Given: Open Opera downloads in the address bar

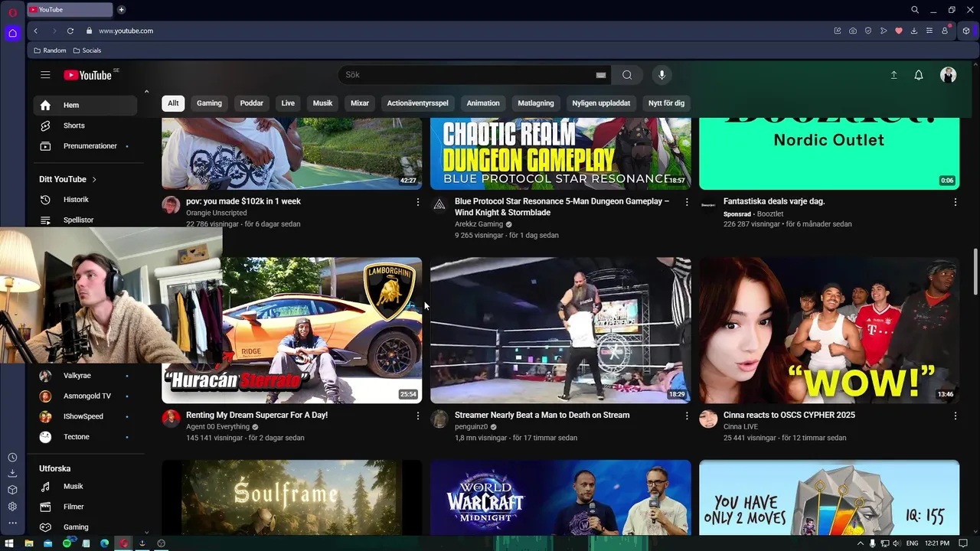Looking at the screenshot, I should [914, 31].
